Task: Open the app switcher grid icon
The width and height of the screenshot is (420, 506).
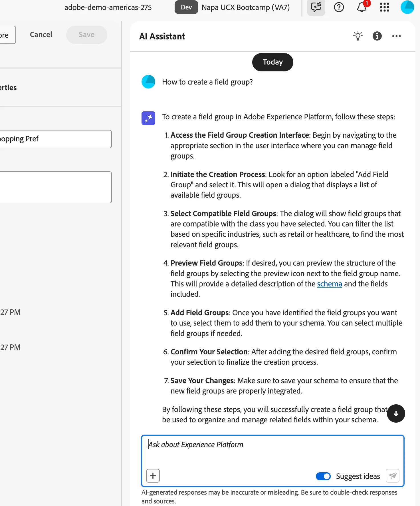Action: (384, 7)
